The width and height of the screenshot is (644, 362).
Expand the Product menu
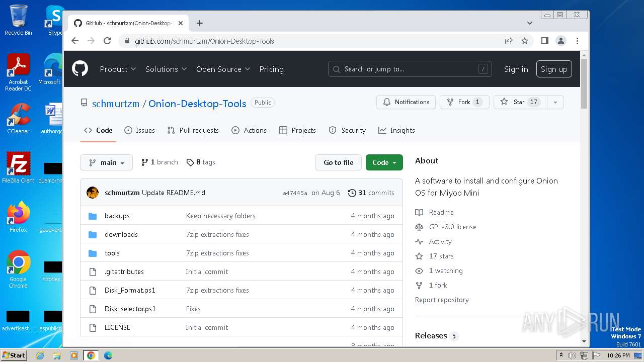point(118,69)
